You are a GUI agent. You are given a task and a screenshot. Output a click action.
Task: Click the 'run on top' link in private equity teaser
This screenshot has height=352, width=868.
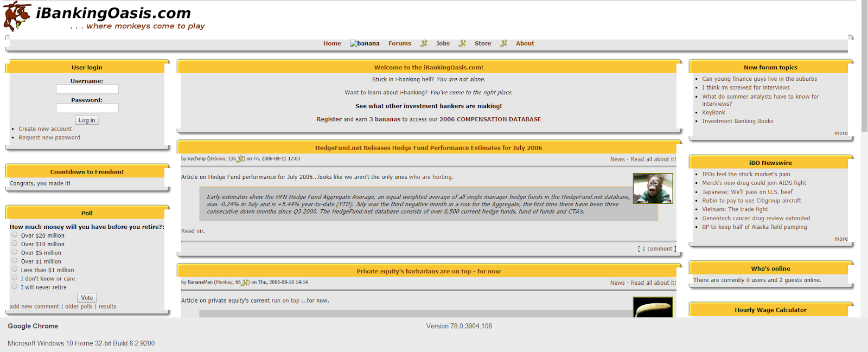(285, 300)
